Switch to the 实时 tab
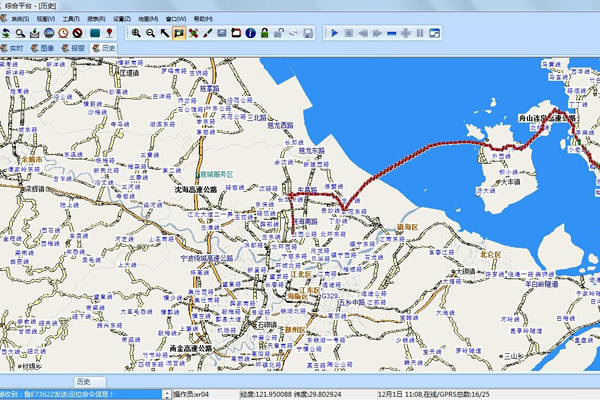 point(16,48)
